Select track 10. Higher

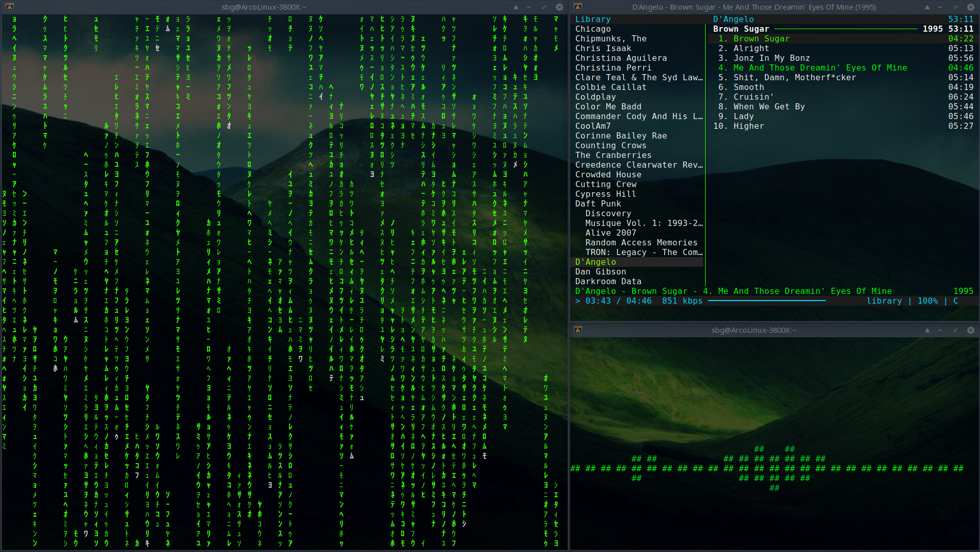[x=843, y=126]
